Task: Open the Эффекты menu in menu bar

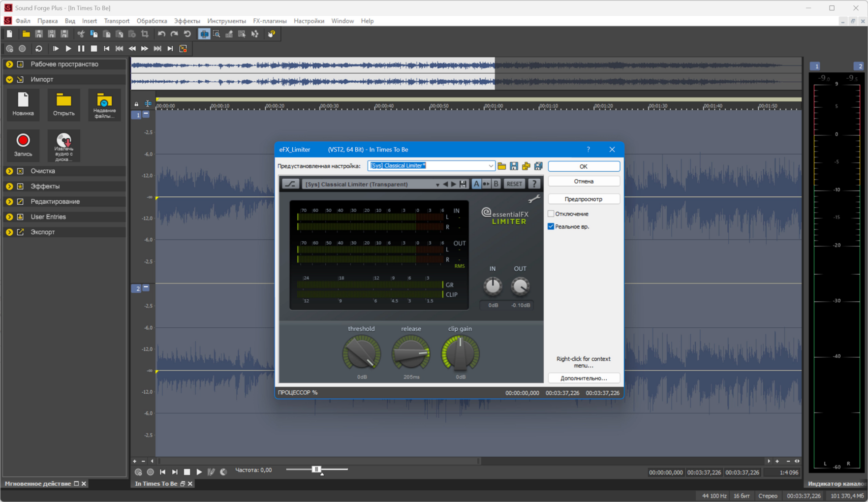Action: (187, 21)
